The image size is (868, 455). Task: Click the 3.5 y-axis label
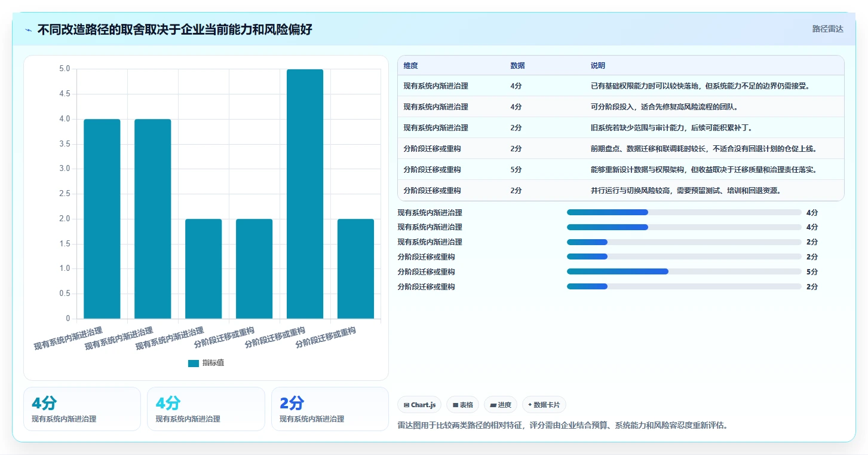tap(65, 144)
